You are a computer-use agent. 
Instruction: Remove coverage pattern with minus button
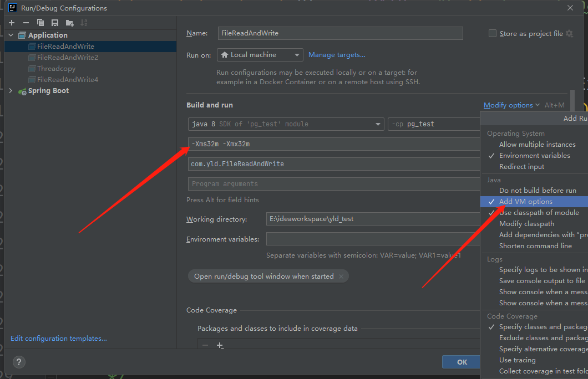[205, 345]
